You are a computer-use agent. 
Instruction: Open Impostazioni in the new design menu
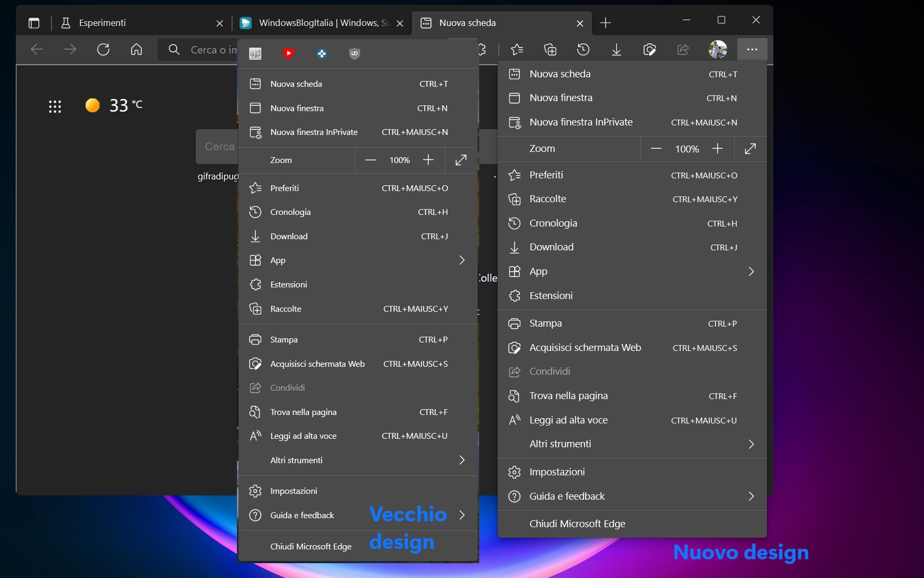pos(632,472)
